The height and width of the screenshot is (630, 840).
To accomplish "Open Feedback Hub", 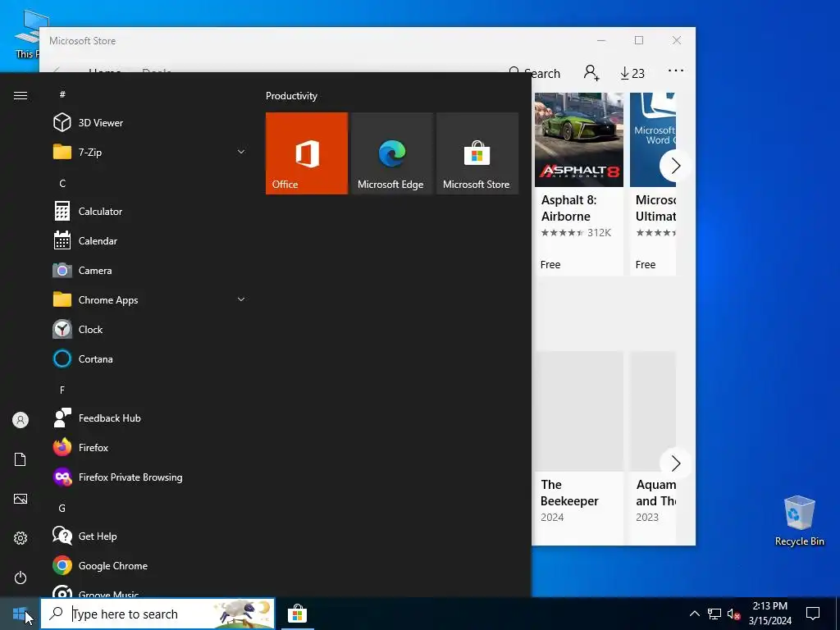I will pyautogui.click(x=150, y=418).
